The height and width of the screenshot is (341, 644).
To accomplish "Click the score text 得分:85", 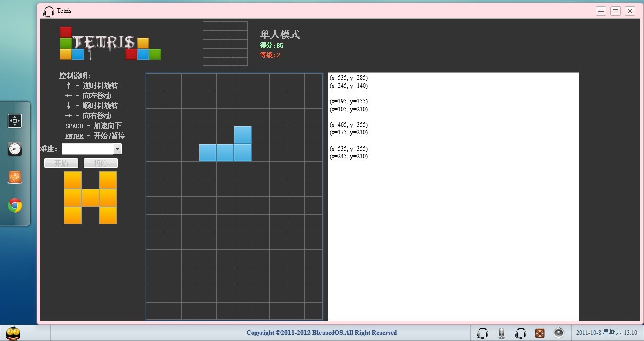I will [272, 46].
